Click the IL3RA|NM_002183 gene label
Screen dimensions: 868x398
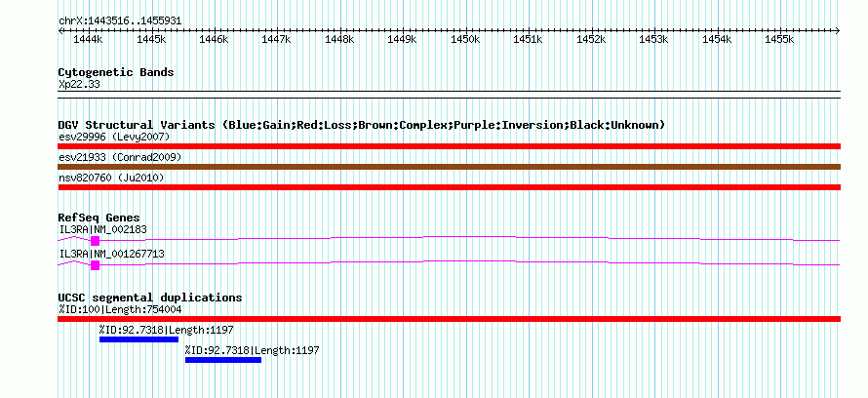103,229
